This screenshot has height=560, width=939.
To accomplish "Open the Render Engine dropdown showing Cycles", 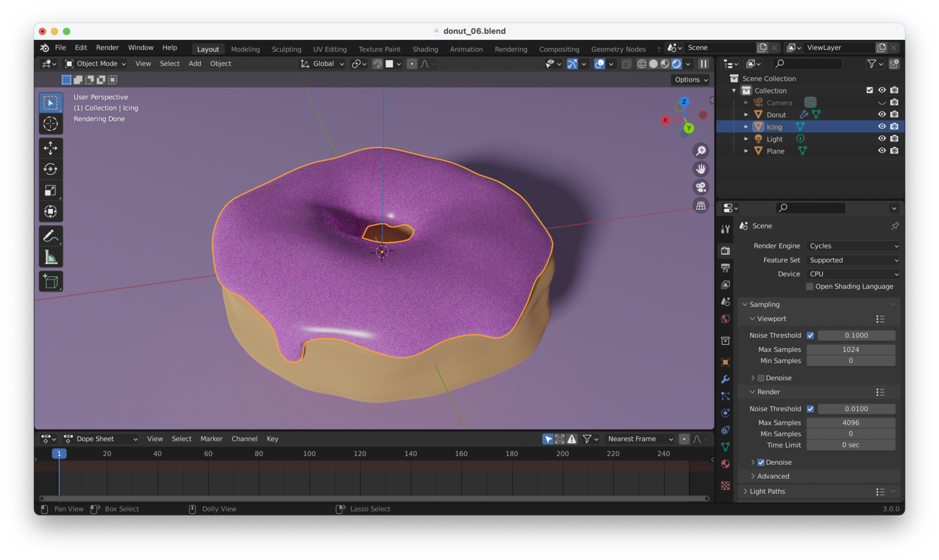I will (852, 246).
